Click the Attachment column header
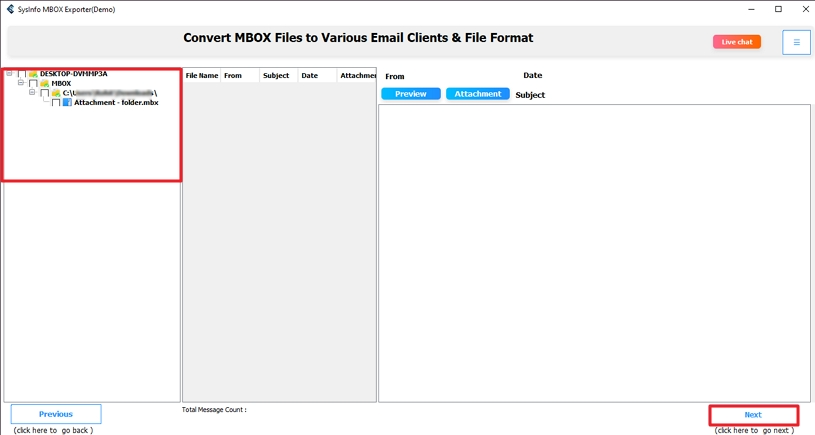This screenshot has width=815, height=435. point(357,75)
